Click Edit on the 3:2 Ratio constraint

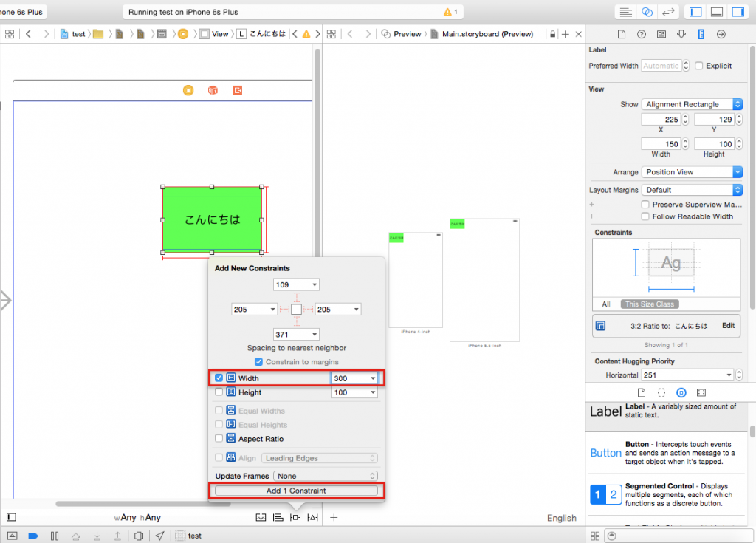point(728,326)
